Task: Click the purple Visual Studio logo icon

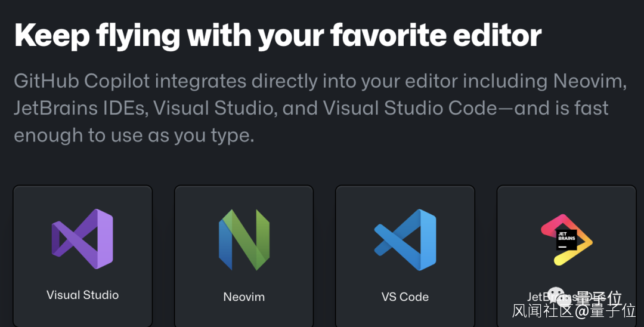Action: pos(82,239)
